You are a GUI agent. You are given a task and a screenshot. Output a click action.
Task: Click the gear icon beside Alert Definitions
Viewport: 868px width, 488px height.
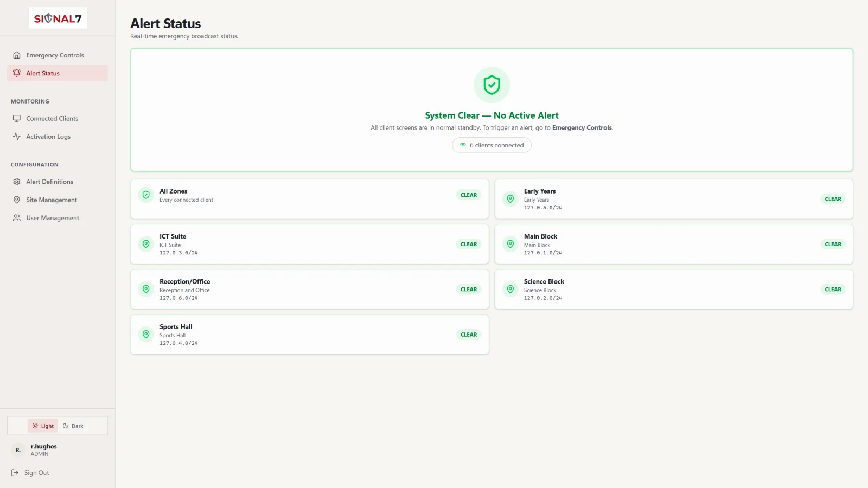click(17, 182)
